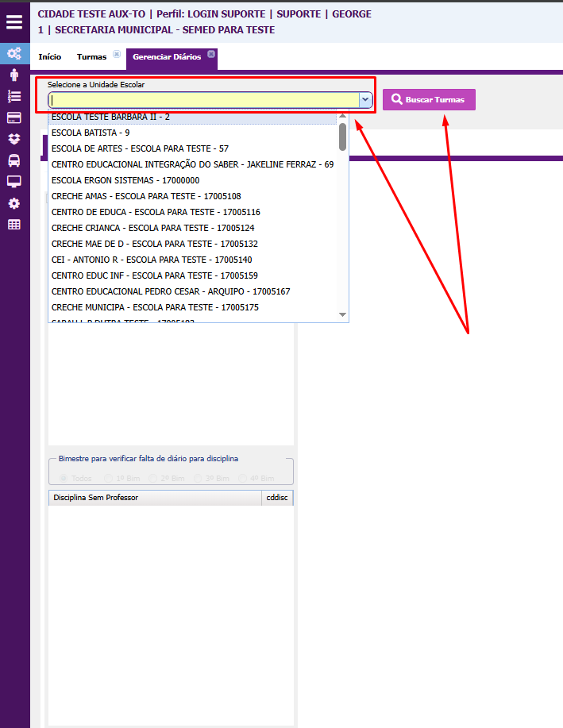Close the Gerenciar Diários tab
The height and width of the screenshot is (728, 563).
[x=211, y=54]
